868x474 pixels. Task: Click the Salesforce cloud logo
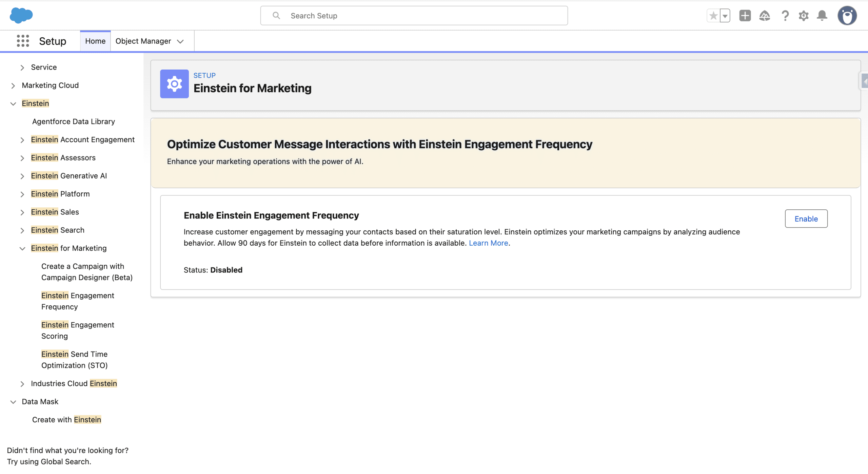21,16
